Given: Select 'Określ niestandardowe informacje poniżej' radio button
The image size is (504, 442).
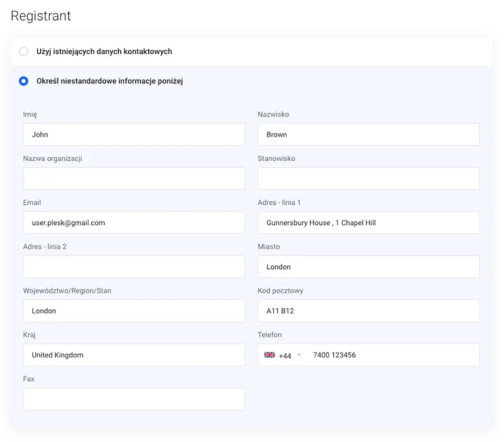Looking at the screenshot, I should (24, 81).
